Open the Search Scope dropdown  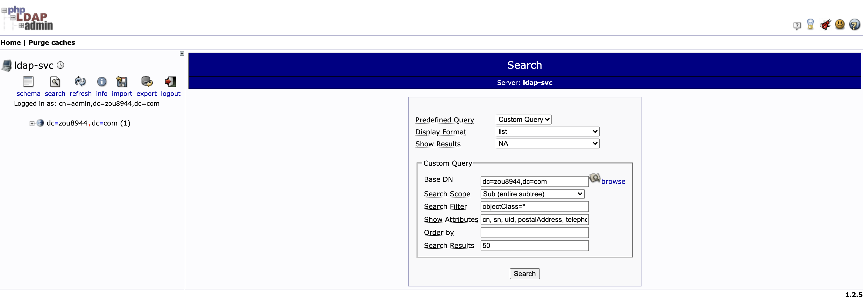[532, 194]
